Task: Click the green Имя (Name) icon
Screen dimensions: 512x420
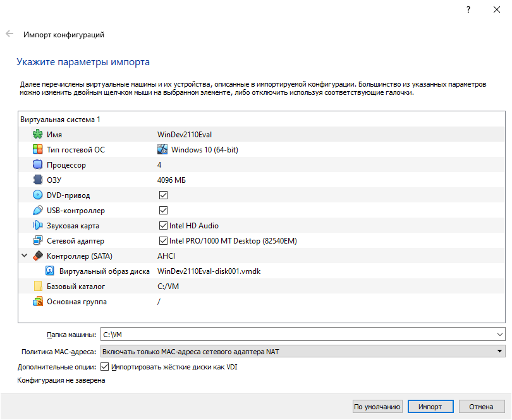Action: (36, 134)
